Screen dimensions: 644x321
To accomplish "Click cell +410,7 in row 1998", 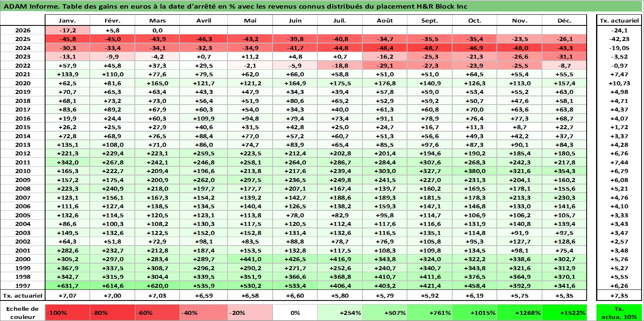I will pos(385,277).
